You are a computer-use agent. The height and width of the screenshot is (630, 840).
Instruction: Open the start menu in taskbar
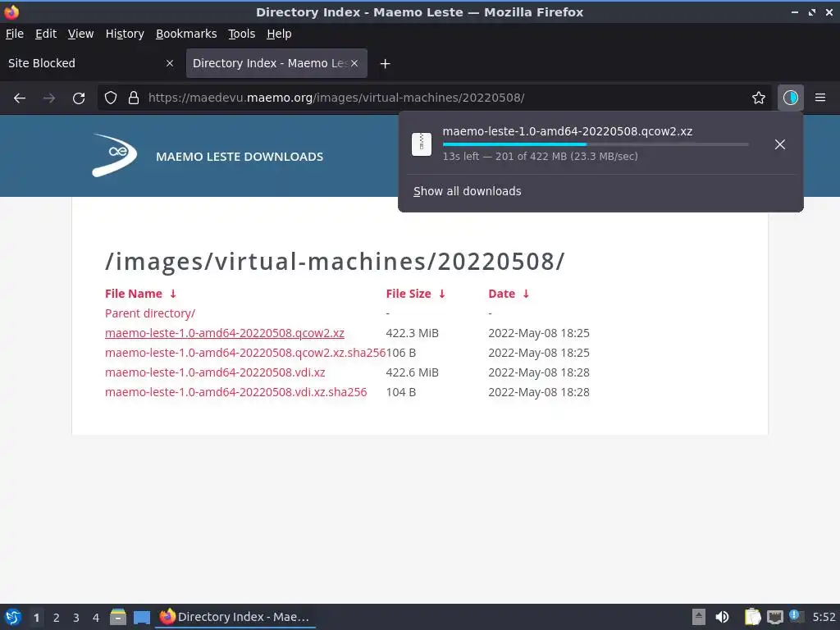pos(13,617)
